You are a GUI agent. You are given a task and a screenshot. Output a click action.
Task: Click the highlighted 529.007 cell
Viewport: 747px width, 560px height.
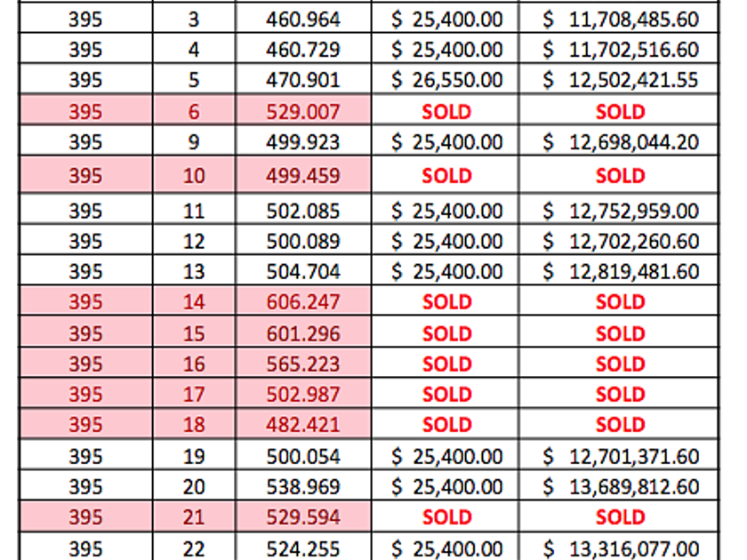302,112
